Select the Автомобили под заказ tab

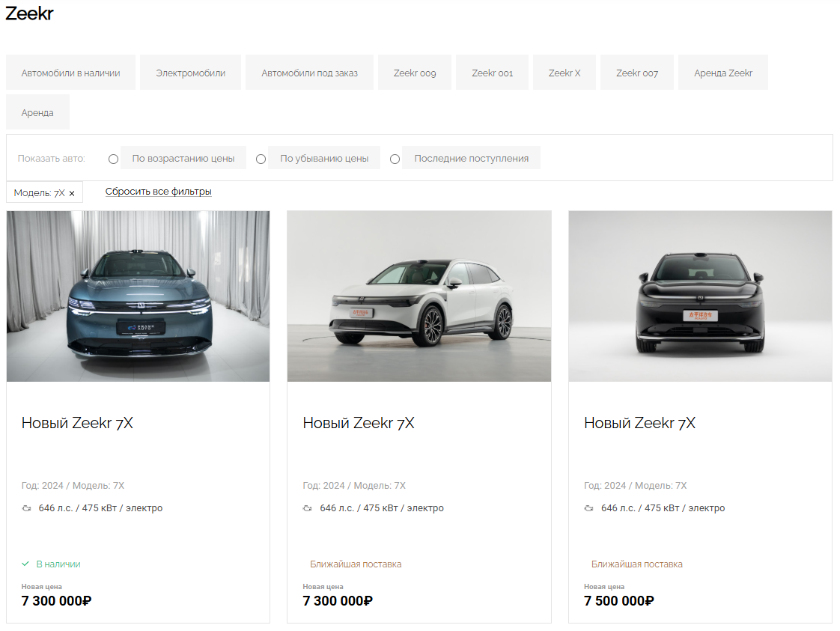point(310,73)
